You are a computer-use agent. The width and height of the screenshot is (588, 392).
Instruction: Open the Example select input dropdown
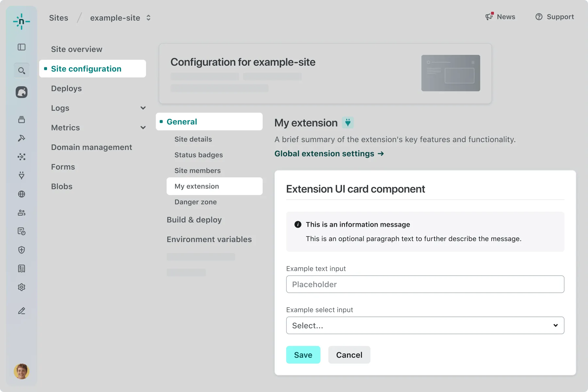[425, 325]
